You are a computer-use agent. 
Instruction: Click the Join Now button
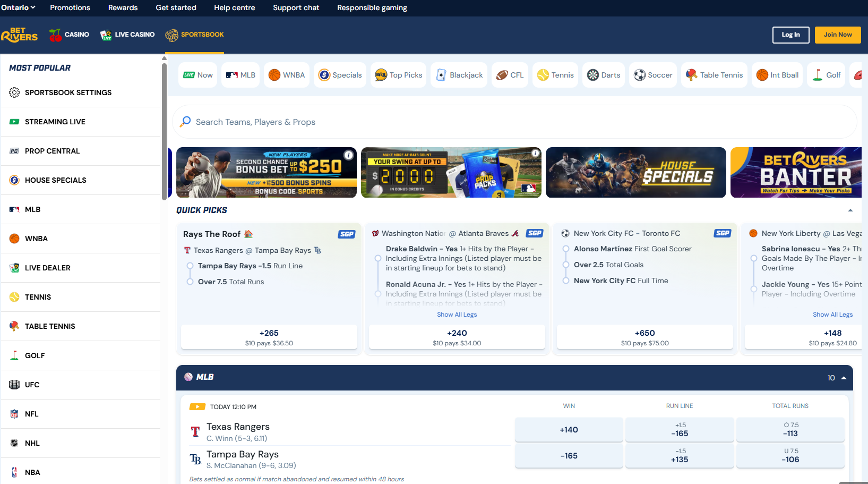click(x=838, y=35)
